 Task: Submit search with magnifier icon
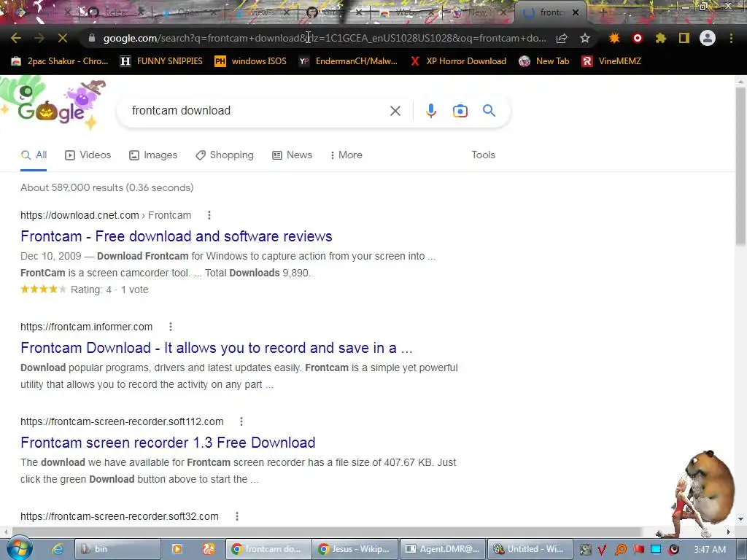(489, 111)
